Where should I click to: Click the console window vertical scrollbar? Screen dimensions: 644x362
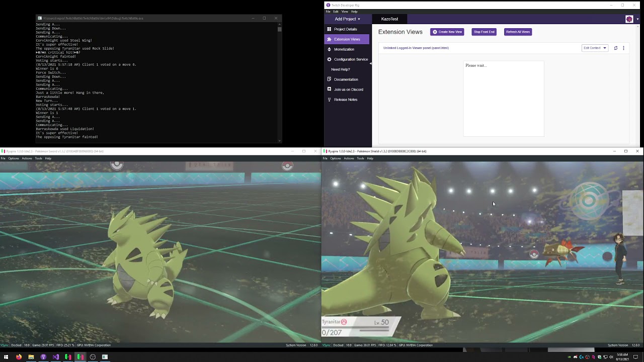pyautogui.click(x=280, y=83)
